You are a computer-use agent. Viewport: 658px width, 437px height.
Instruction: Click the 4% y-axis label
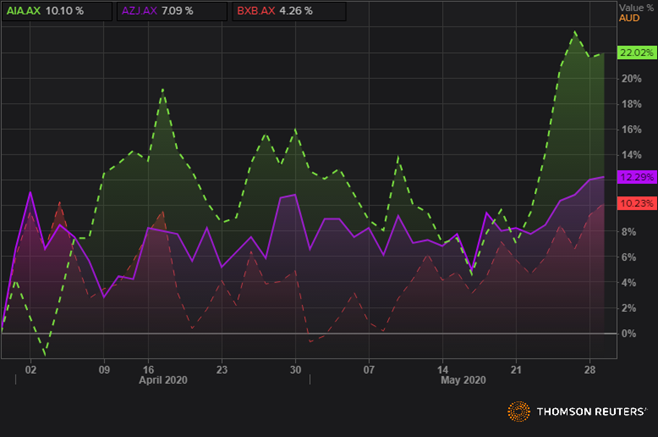(629, 283)
